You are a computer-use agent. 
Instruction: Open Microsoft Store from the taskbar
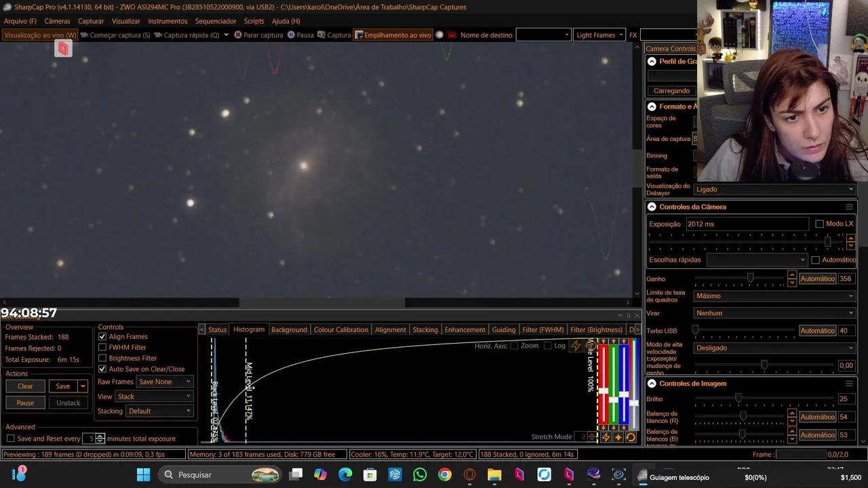370,474
